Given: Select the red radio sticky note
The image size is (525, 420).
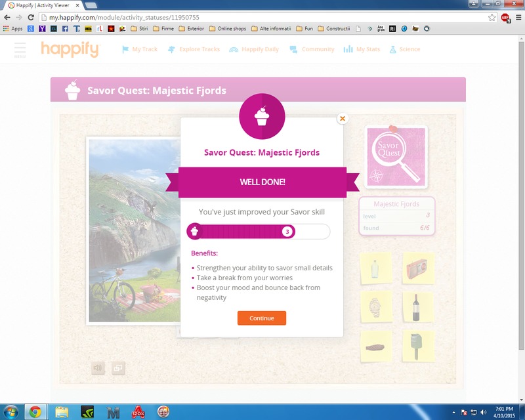Looking at the screenshot, I should pyautogui.click(x=418, y=268).
